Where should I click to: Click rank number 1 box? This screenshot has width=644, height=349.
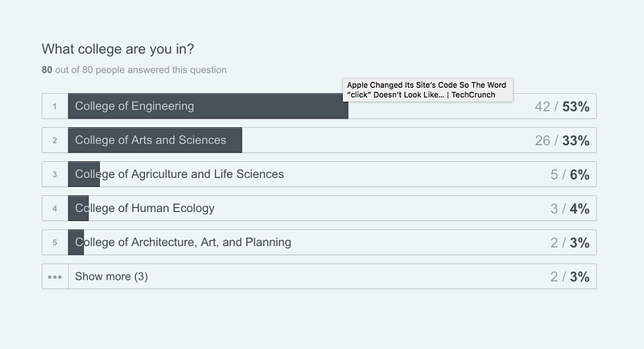tap(55, 106)
